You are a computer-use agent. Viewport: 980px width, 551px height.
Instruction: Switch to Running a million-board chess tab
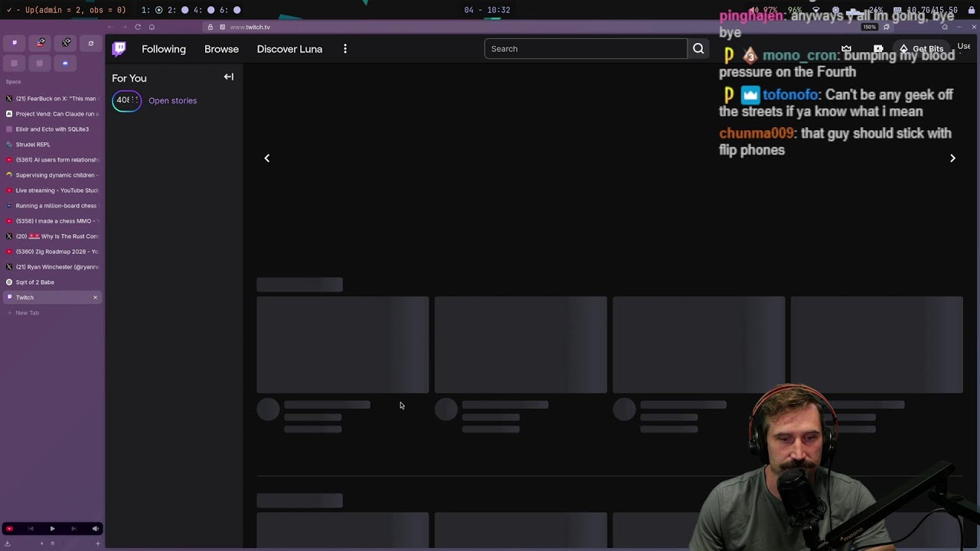52,206
